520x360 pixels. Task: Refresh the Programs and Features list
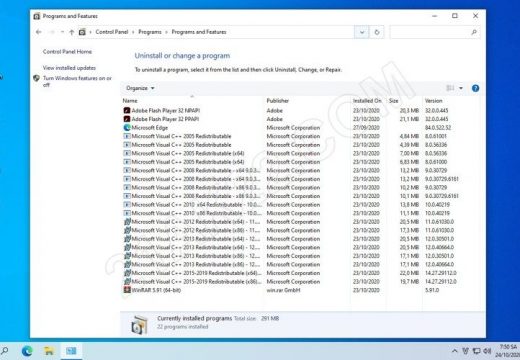pyautogui.click(x=377, y=32)
